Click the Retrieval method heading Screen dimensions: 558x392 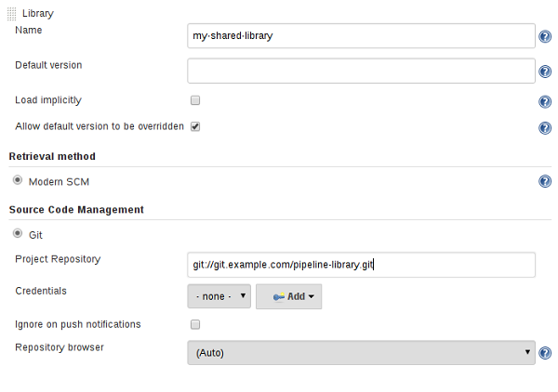(52, 156)
